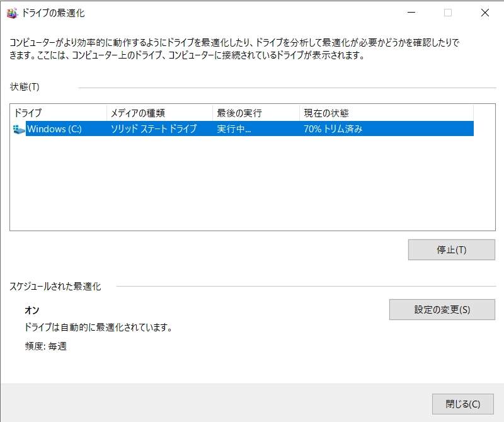The width and height of the screenshot is (504, 422).
Task: Click the メディアの種類 column header
Action: point(159,113)
